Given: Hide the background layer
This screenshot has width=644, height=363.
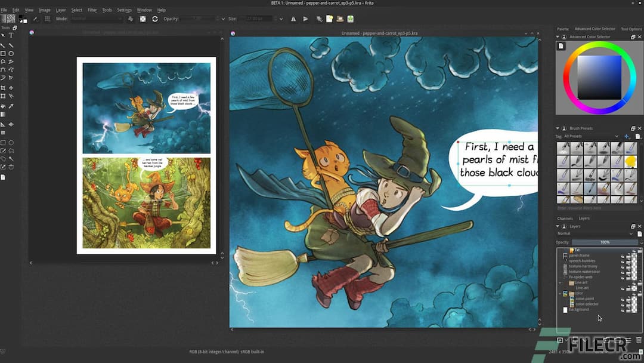Looking at the screenshot, I should [x=623, y=309].
